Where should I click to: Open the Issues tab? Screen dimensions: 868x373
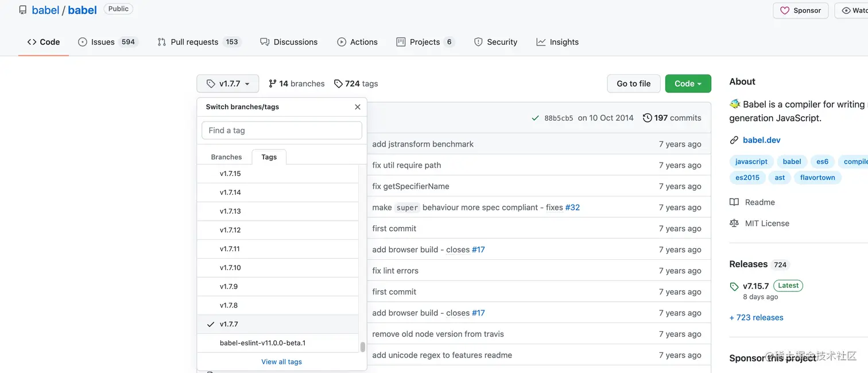point(108,42)
